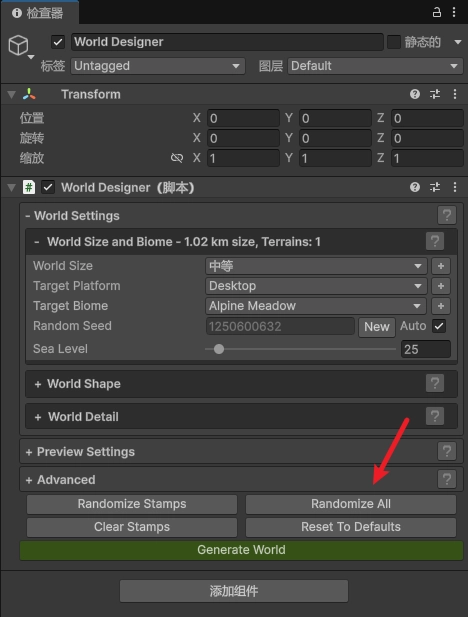This screenshot has width=468, height=617.
Task: Open World Designer script presets icon
Action: (435, 187)
